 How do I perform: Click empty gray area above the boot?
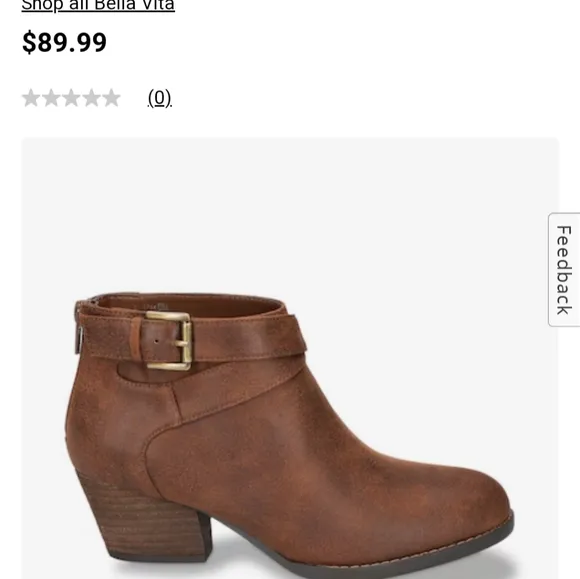pos(290,207)
